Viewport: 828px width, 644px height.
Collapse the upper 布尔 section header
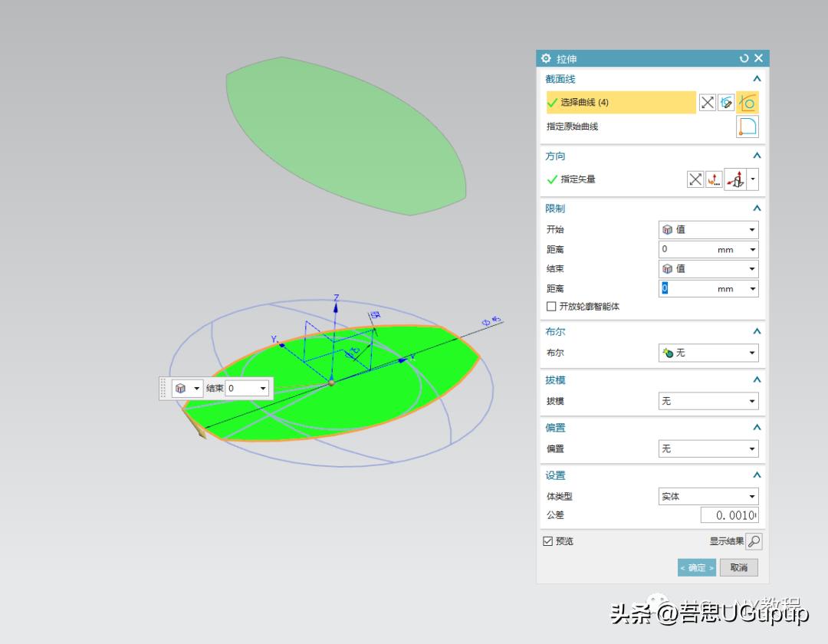(x=757, y=331)
